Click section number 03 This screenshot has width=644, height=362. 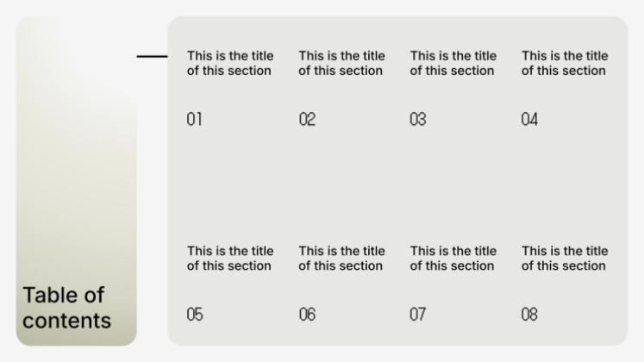click(x=418, y=119)
